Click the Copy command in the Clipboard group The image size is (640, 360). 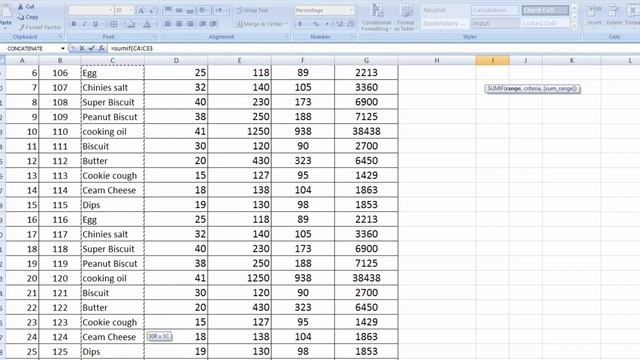(x=28, y=17)
